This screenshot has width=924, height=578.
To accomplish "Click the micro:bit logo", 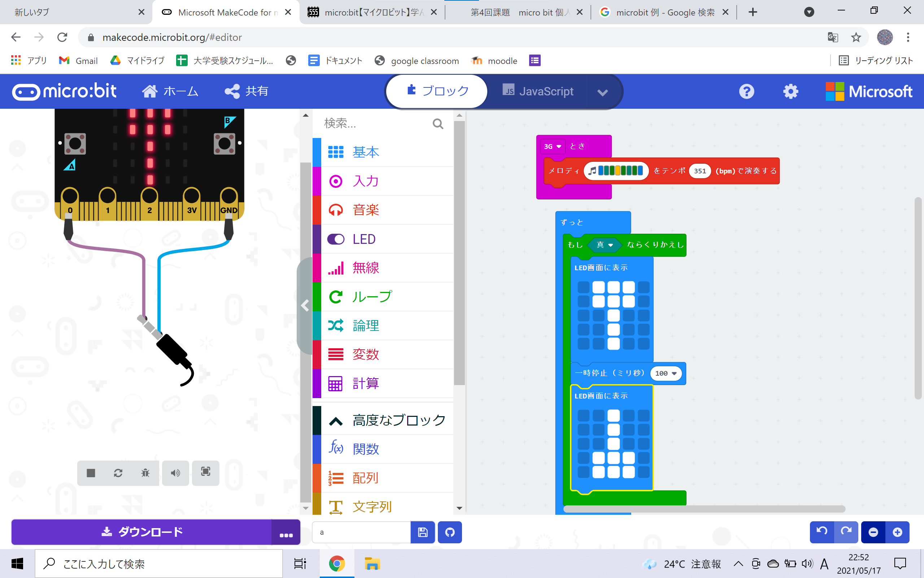I will (64, 91).
